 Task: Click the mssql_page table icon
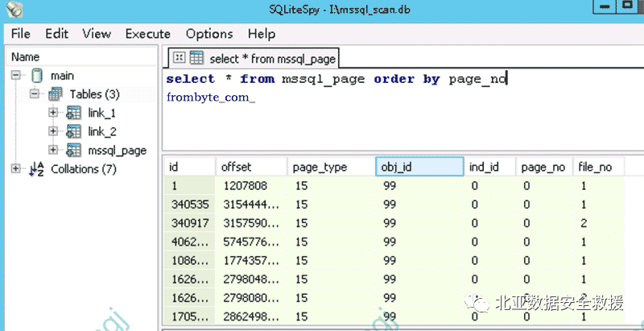[x=74, y=151]
